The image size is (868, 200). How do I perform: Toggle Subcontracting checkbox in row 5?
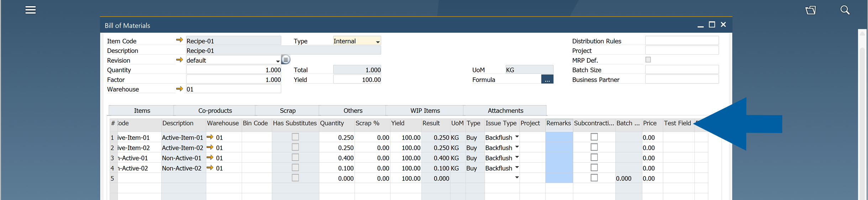click(x=594, y=178)
